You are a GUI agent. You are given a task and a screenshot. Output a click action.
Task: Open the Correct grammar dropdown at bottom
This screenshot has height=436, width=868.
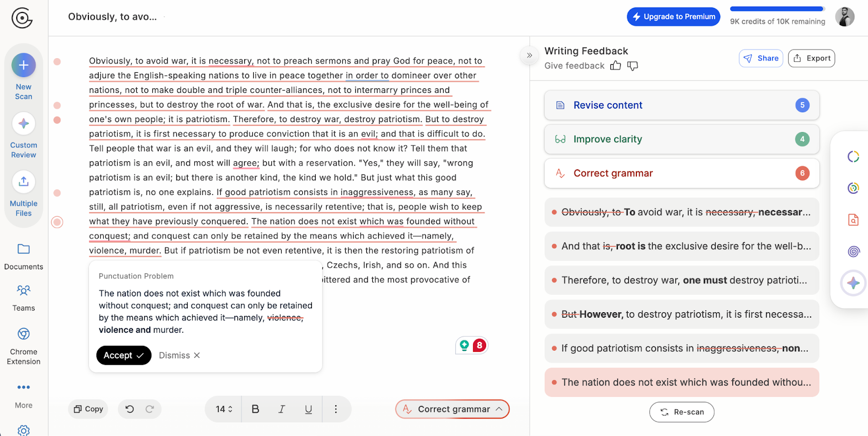point(452,409)
